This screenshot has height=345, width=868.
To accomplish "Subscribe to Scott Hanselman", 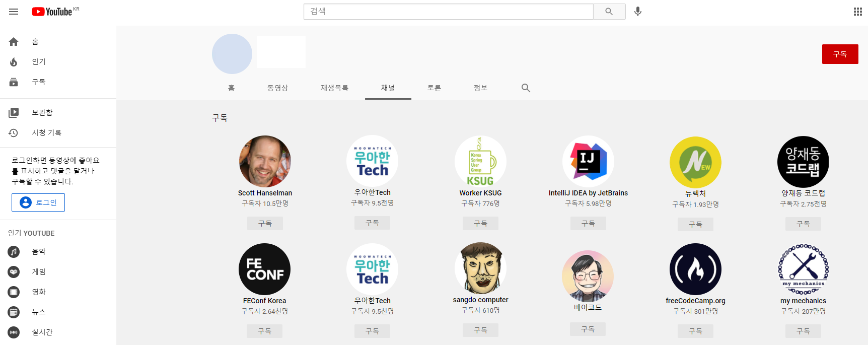I will (265, 224).
